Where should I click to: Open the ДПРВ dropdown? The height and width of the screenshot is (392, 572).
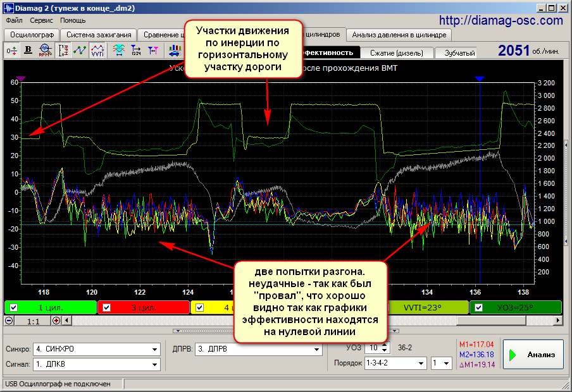tap(317, 350)
